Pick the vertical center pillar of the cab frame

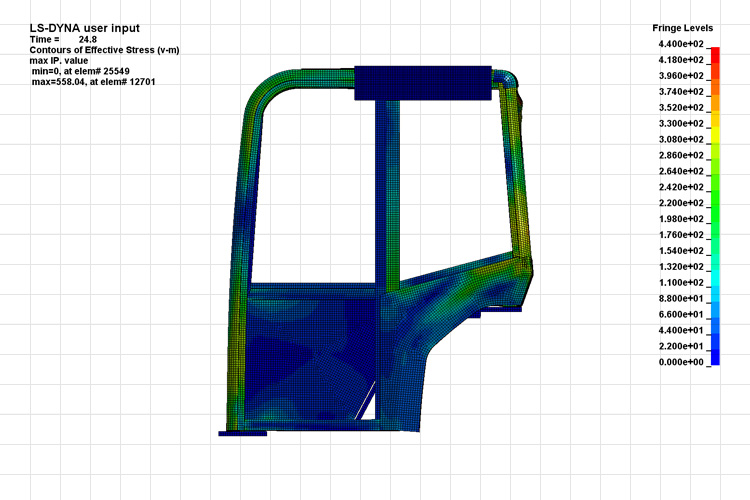tap(387, 191)
